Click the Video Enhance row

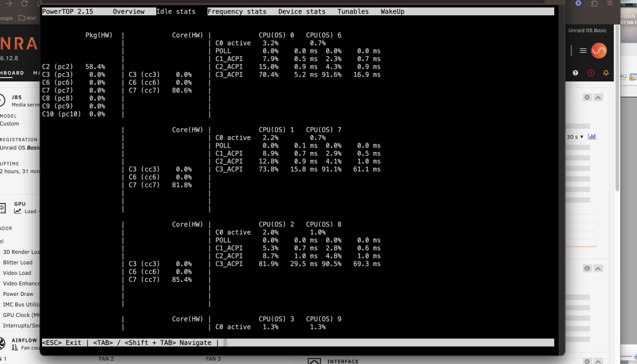[21, 284]
